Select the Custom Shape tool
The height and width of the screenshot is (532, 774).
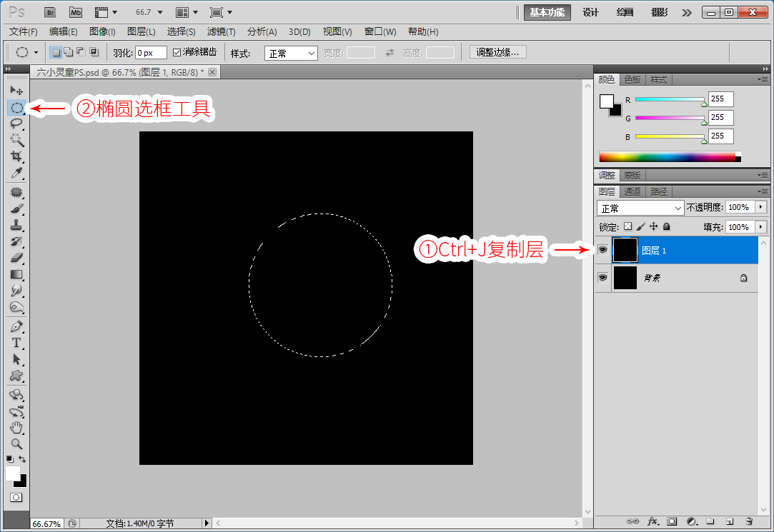(16, 376)
